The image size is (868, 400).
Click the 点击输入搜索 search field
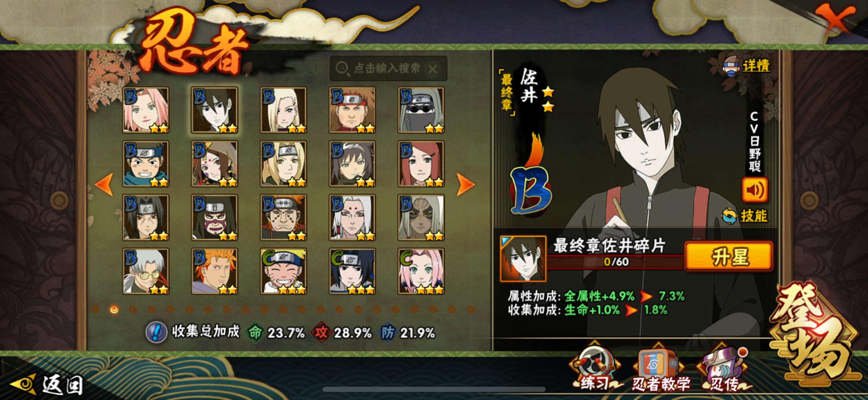[388, 69]
